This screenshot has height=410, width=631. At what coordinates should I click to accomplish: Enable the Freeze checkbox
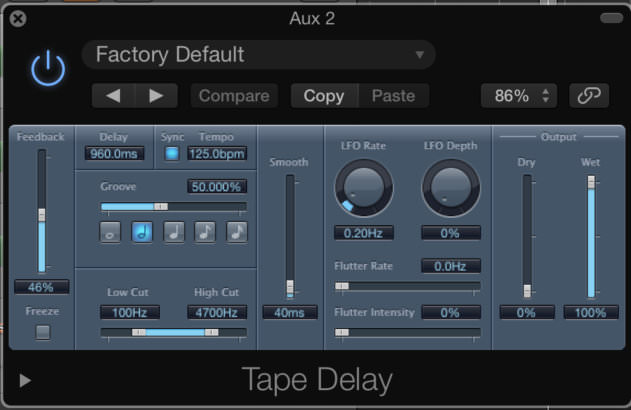click(x=43, y=332)
